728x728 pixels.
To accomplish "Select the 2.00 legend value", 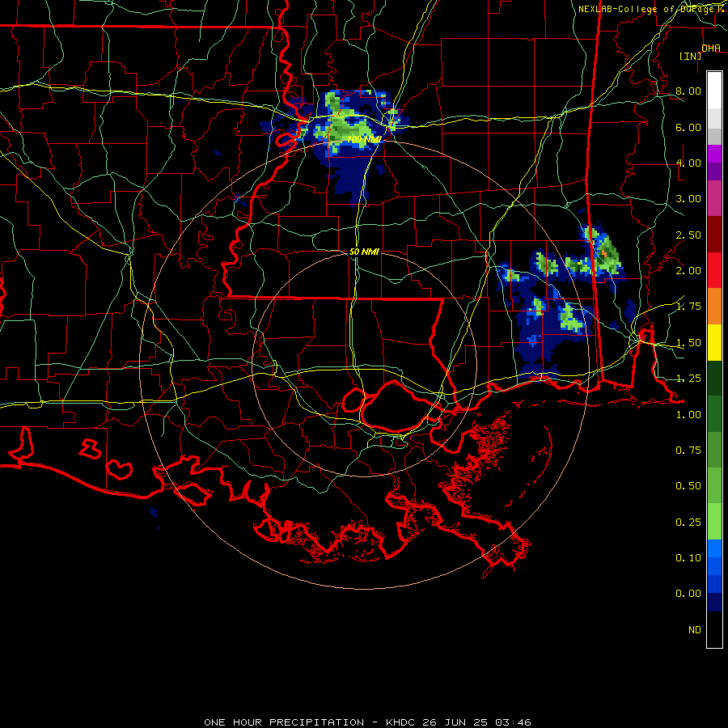I will point(688,271).
